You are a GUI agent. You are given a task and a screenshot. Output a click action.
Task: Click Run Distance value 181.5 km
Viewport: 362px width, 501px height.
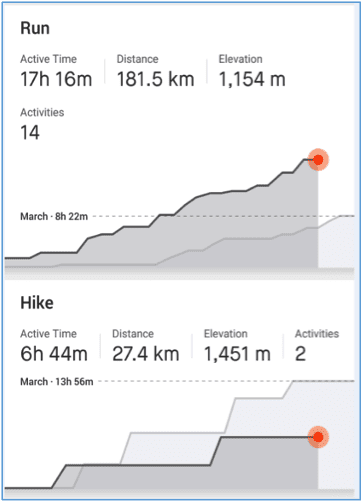(x=155, y=79)
